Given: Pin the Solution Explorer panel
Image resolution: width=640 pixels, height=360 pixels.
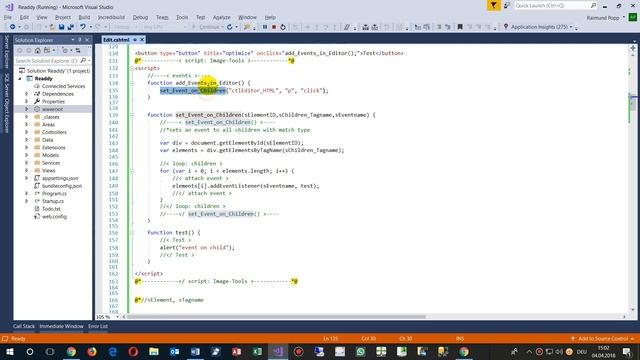Looking at the screenshot, I should (x=80, y=40).
